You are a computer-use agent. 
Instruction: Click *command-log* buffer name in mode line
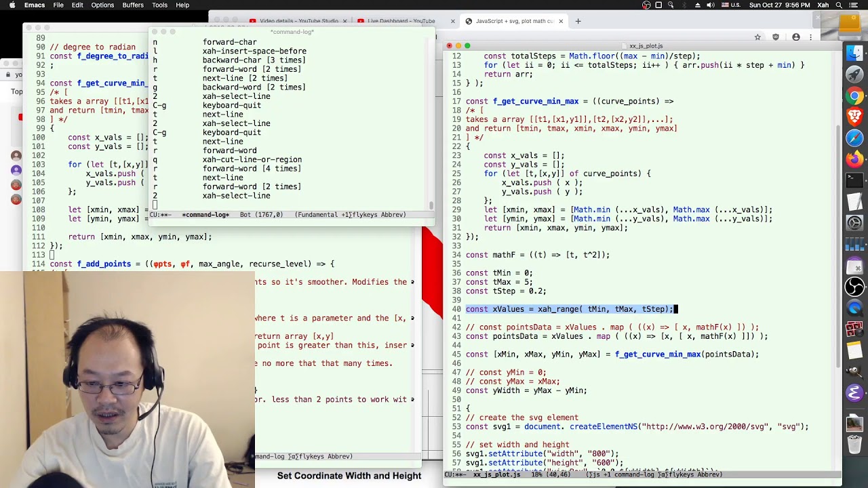pyautogui.click(x=205, y=215)
